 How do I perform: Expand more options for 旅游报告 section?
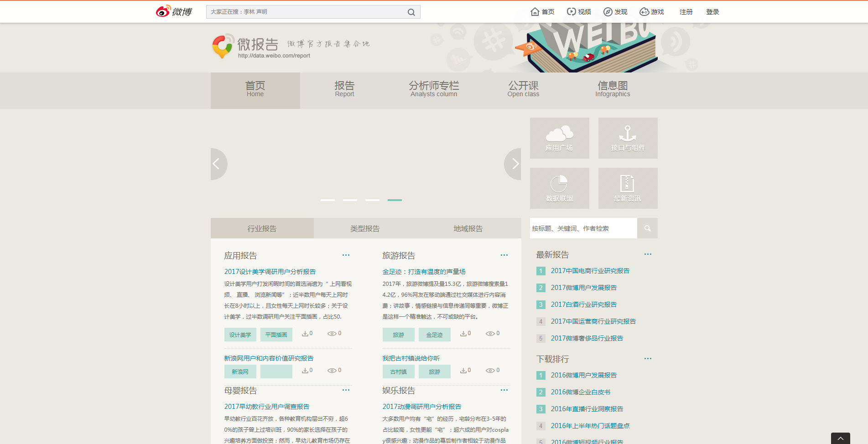pos(504,255)
